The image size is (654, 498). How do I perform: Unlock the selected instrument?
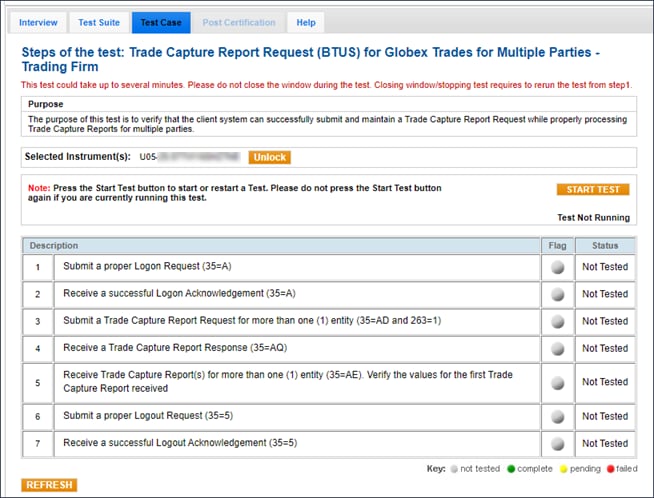pyautogui.click(x=269, y=157)
